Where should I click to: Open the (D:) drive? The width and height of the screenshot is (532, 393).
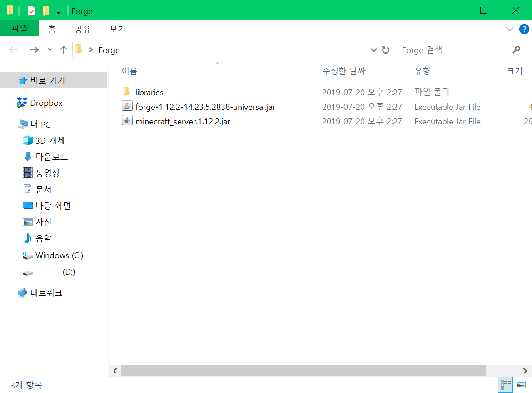(69, 272)
